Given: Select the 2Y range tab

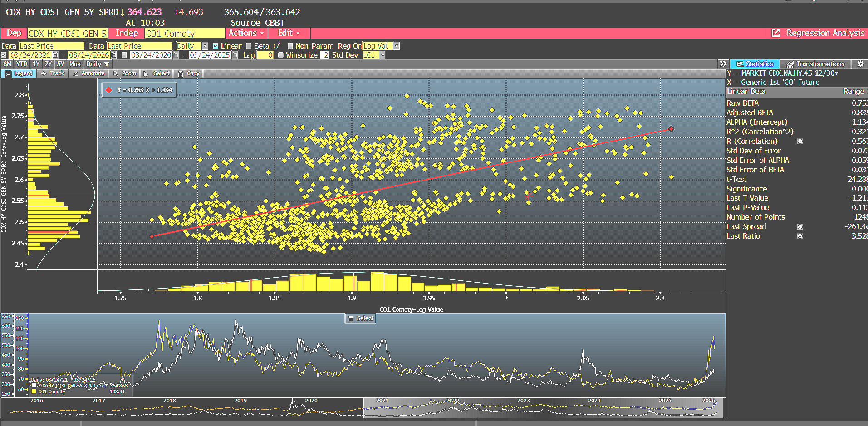Looking at the screenshot, I should pos(48,64).
